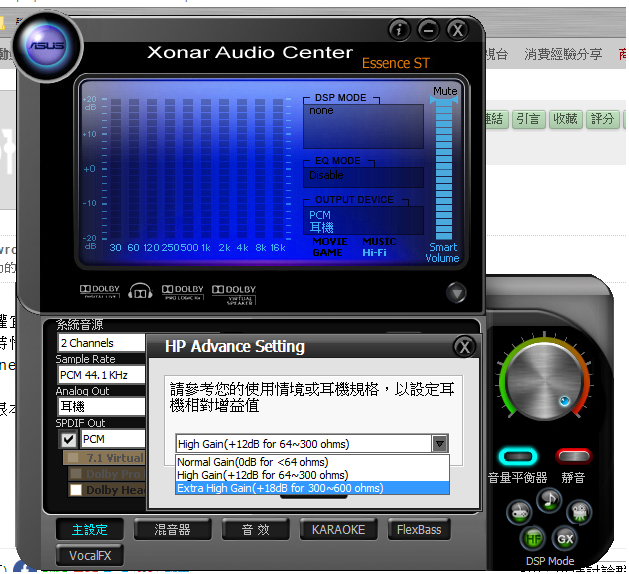Open the SPDIF Out PCM dropdown

click(x=113, y=439)
